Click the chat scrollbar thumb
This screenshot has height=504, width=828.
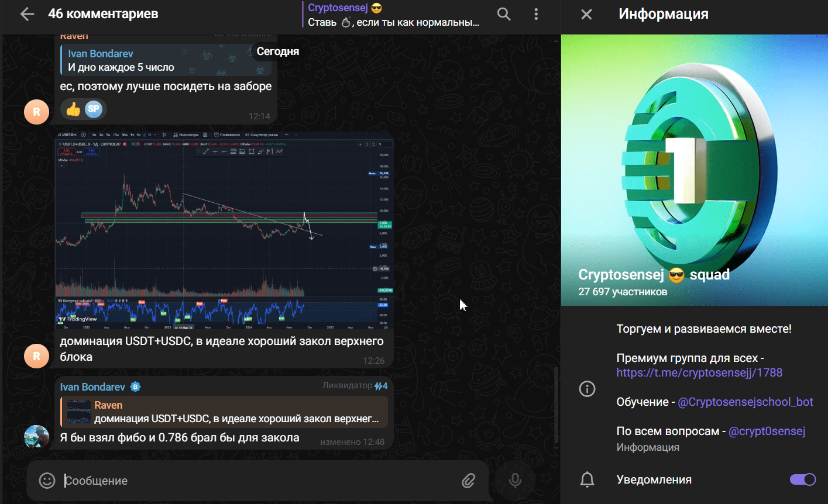pos(556,408)
